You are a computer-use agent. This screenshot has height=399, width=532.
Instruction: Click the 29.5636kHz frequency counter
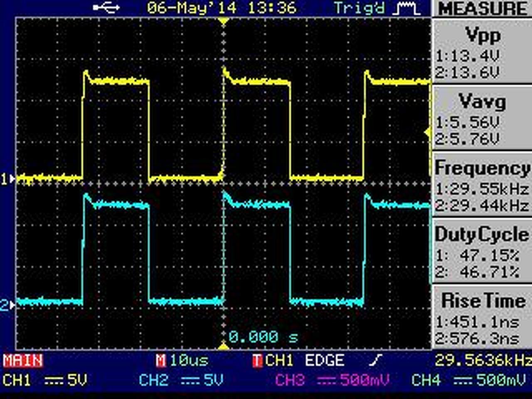[x=483, y=360]
